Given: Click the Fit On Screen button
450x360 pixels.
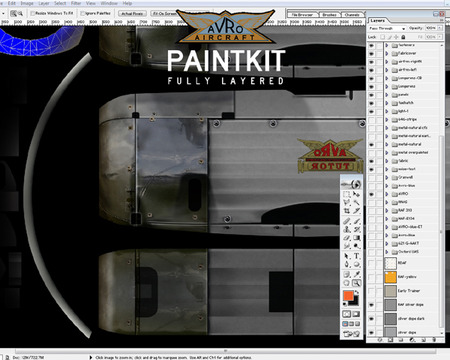Looking at the screenshot, I should pyautogui.click(x=164, y=13).
